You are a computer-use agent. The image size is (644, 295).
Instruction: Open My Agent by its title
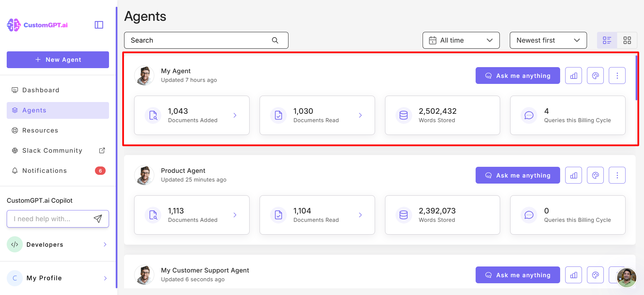[176, 71]
